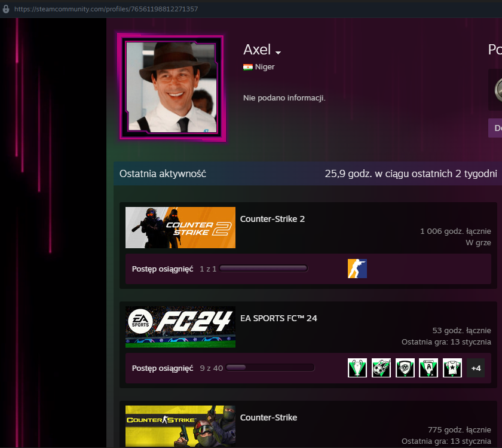Open 'Postęp osiągnięć' for Counter-Strike 2

tap(163, 269)
